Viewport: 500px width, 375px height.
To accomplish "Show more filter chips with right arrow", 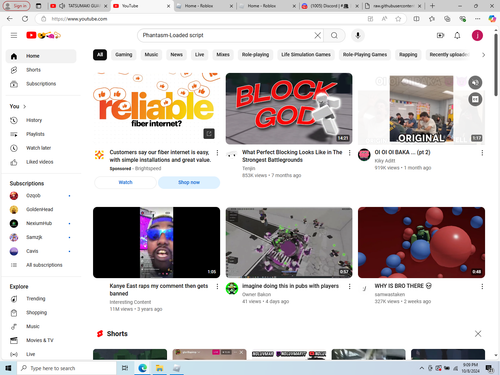I will coord(483,55).
